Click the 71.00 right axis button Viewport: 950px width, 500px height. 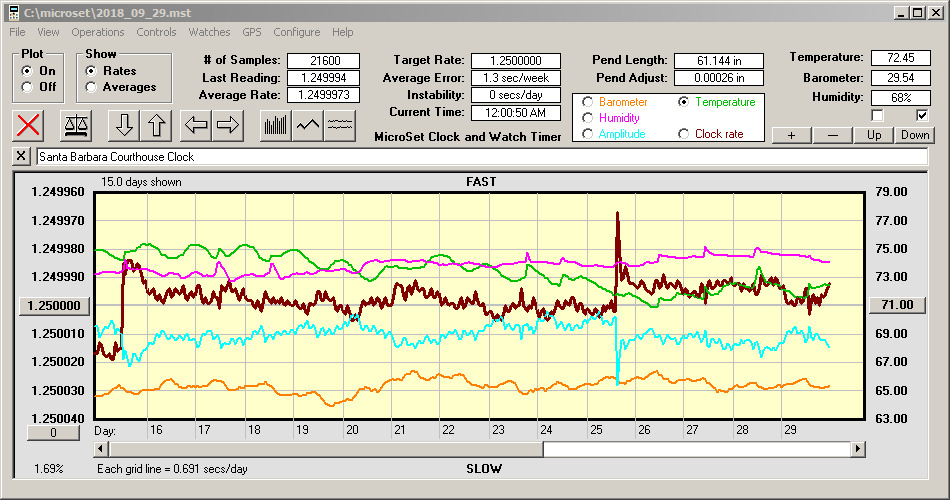(x=897, y=305)
